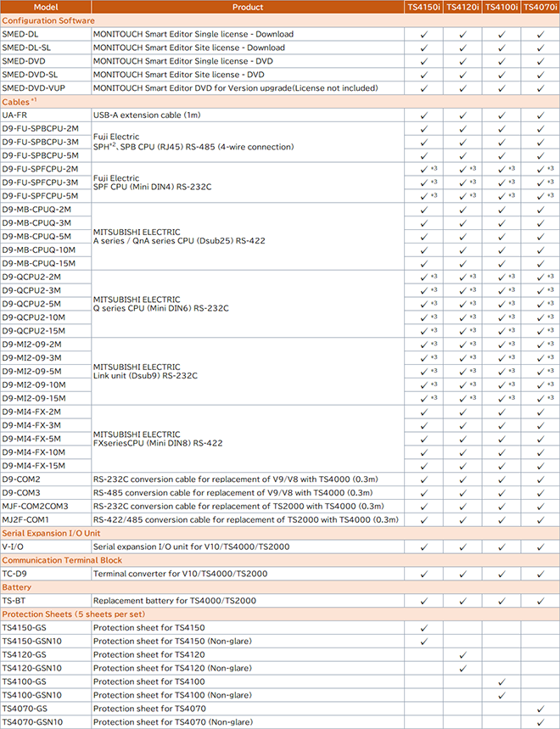The height and width of the screenshot is (729, 560).
Task: Click Protection sheet for TS4120 (Non-glare)
Action: point(172,668)
